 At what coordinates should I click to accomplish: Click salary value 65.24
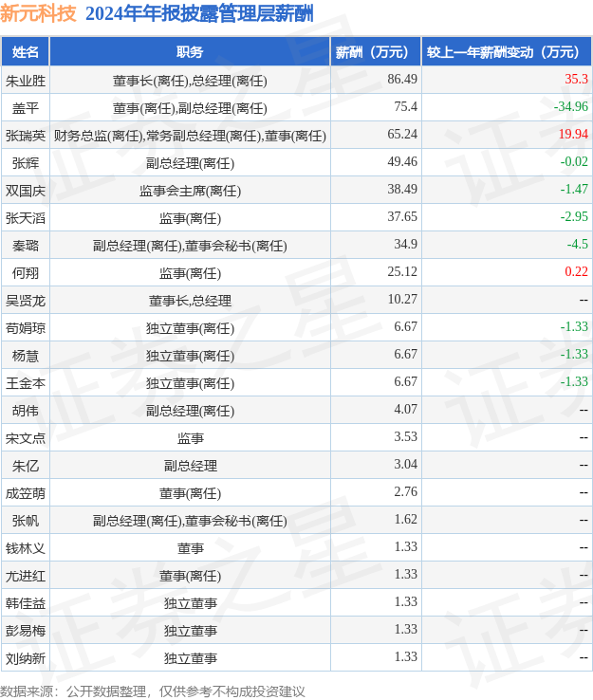402,134
